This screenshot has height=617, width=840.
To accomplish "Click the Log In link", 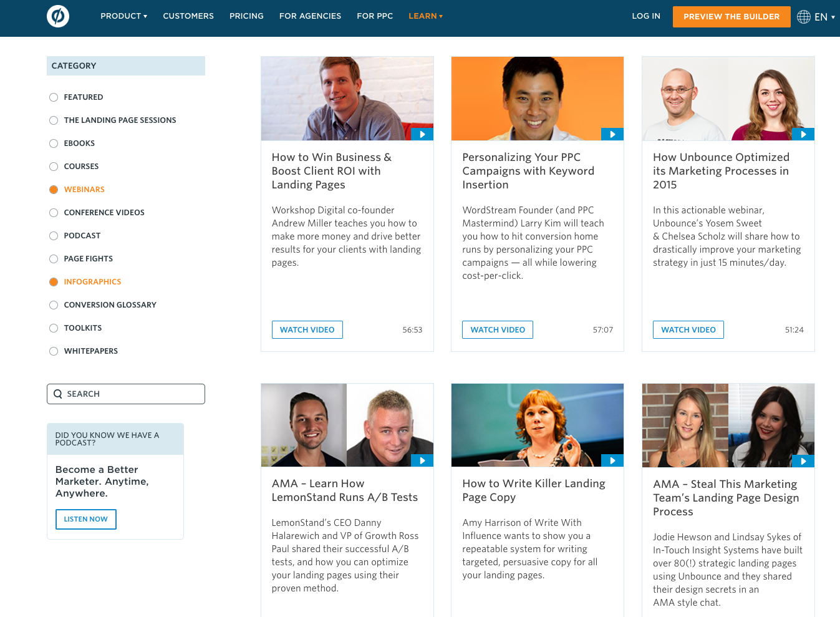I will click(x=646, y=16).
